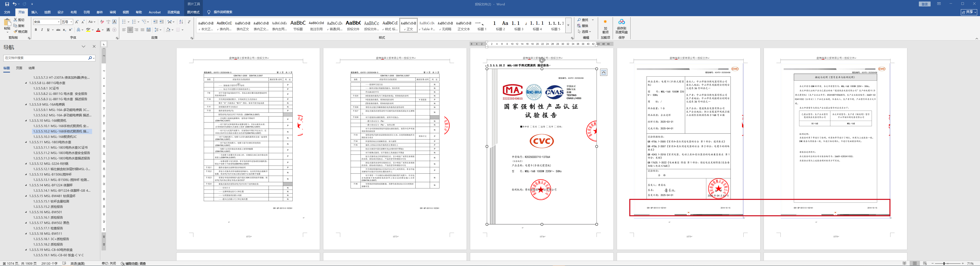Collapse the 1.3.5.5.11 MSL-1803电热水壶 heading
Screen dimensions: 980x266
click(x=26, y=142)
